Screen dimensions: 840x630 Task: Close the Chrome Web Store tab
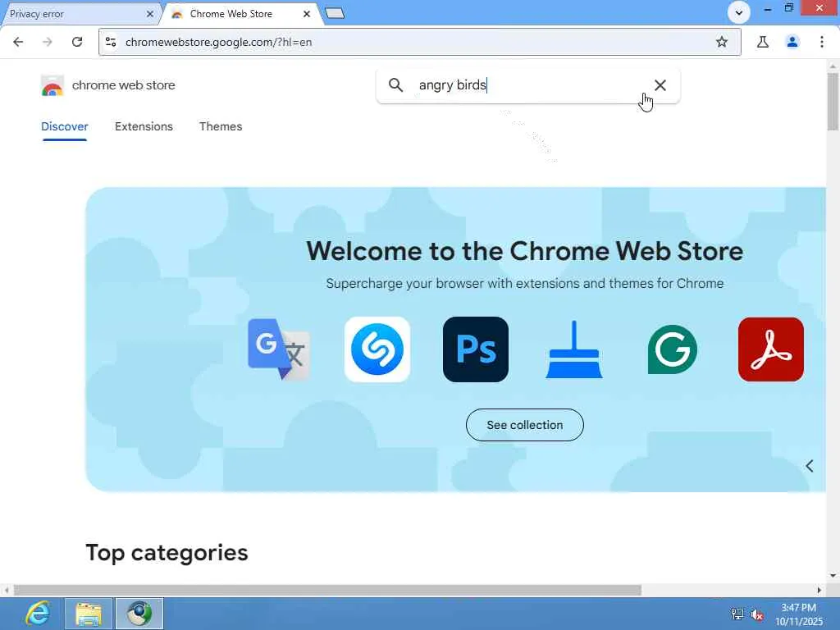307,14
